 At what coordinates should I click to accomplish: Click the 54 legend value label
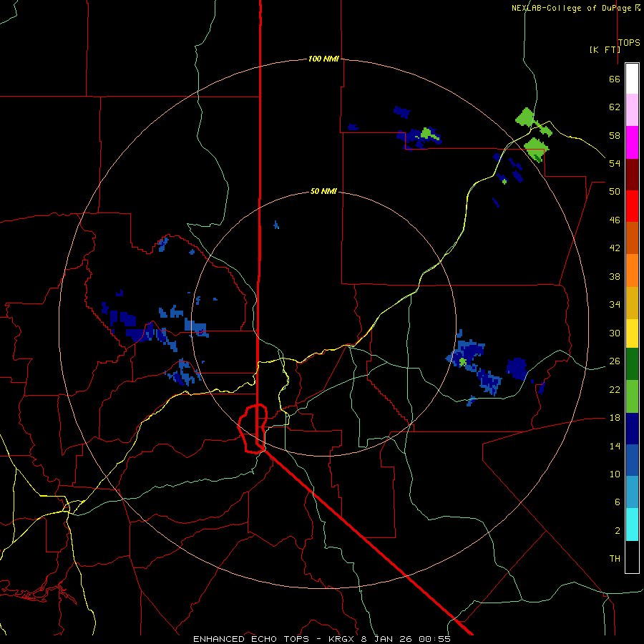click(615, 163)
